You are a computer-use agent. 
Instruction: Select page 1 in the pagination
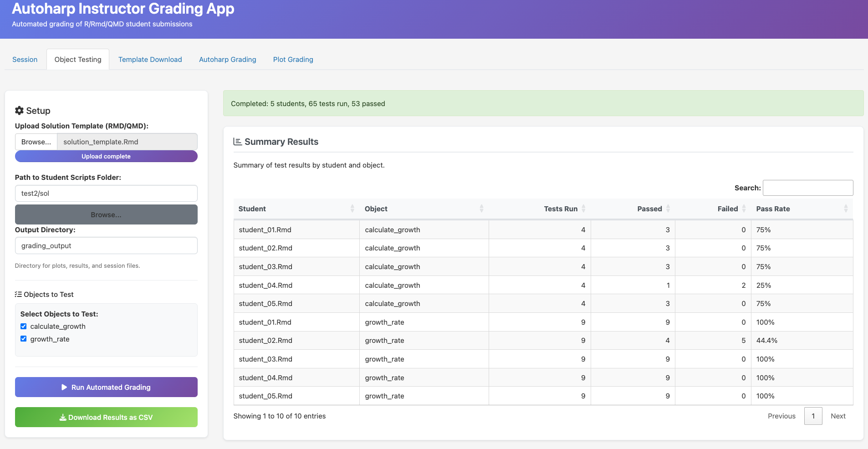pyautogui.click(x=813, y=416)
